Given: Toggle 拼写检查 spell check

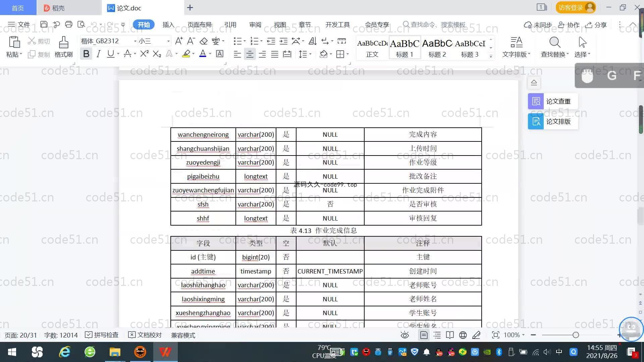Looking at the screenshot, I should click(102, 335).
